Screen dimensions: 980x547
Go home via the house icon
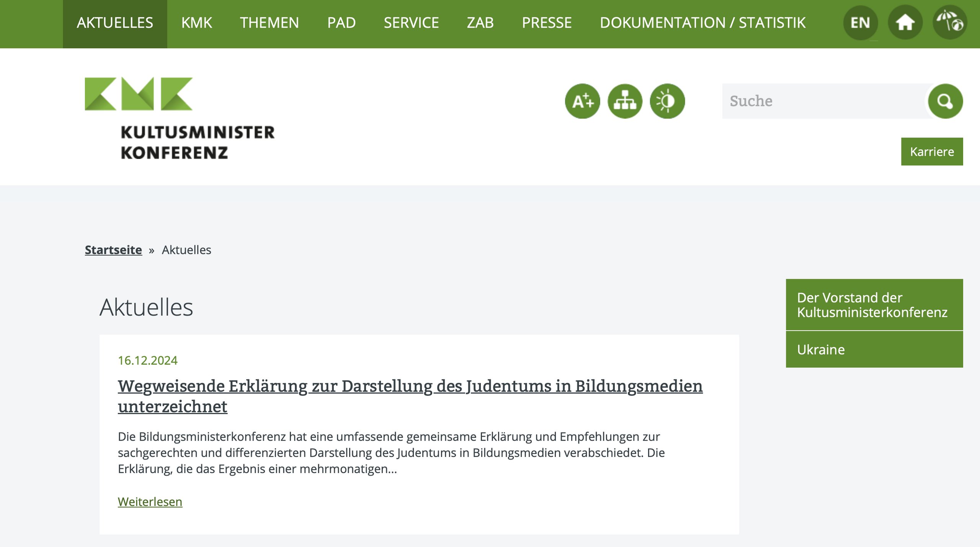pyautogui.click(x=905, y=23)
